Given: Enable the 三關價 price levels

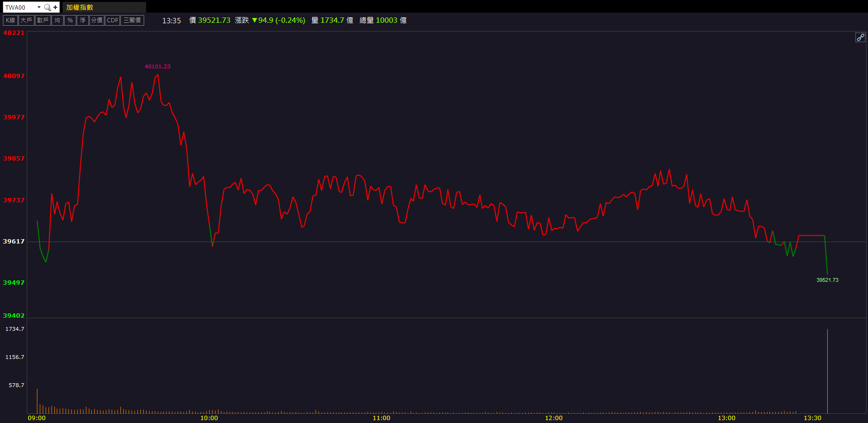Looking at the screenshot, I should (132, 20).
